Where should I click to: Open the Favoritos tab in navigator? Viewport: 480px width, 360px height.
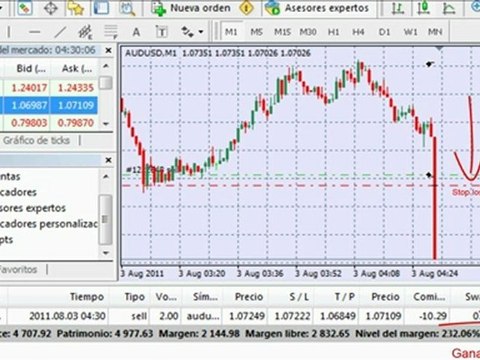[18, 269]
